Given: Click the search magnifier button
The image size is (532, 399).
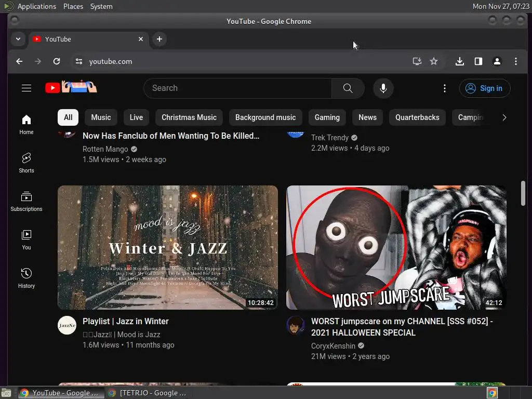Looking at the screenshot, I should coord(348,88).
